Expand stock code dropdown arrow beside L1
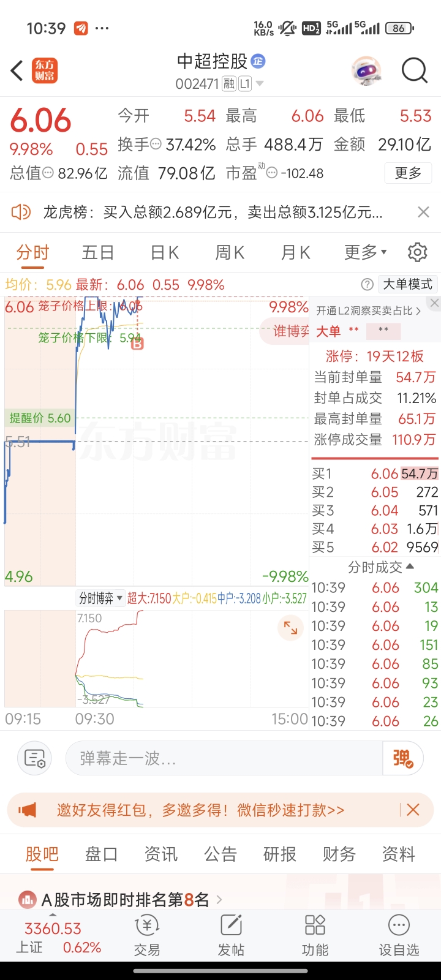Viewport: 441px width, 980px height. point(260,84)
